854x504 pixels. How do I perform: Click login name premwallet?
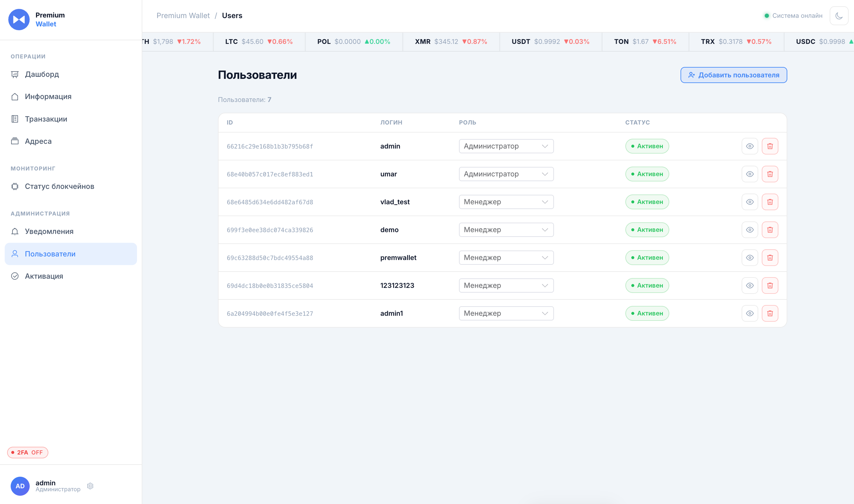[398, 258]
